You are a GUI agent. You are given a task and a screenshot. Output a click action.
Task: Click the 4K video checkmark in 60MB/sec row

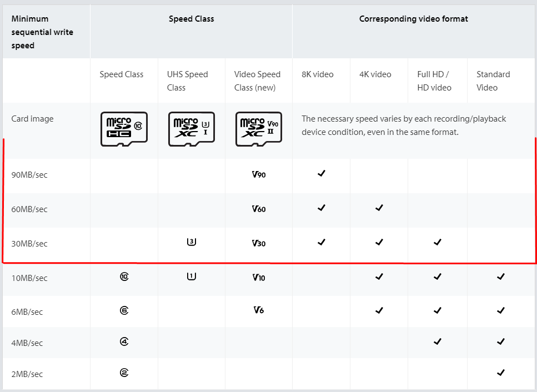(379, 208)
